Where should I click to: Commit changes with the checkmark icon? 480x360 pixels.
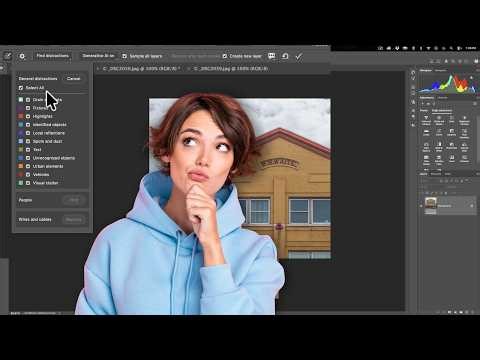(x=299, y=56)
